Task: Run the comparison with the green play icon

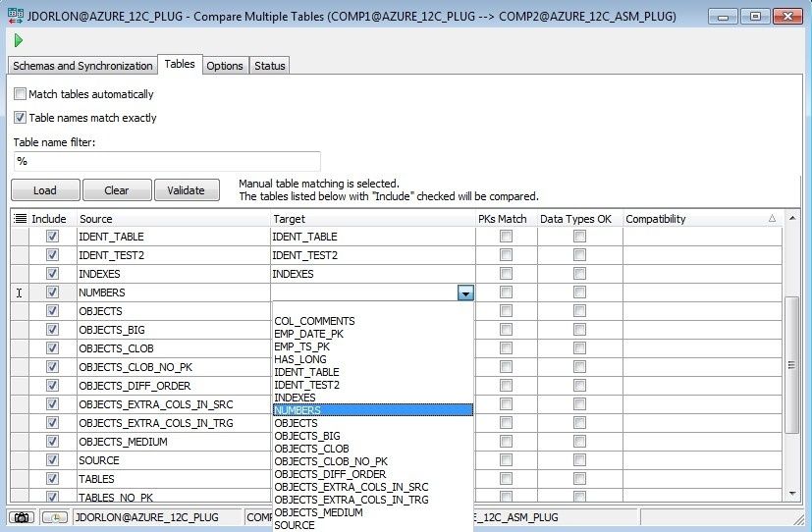Action: click(19, 40)
